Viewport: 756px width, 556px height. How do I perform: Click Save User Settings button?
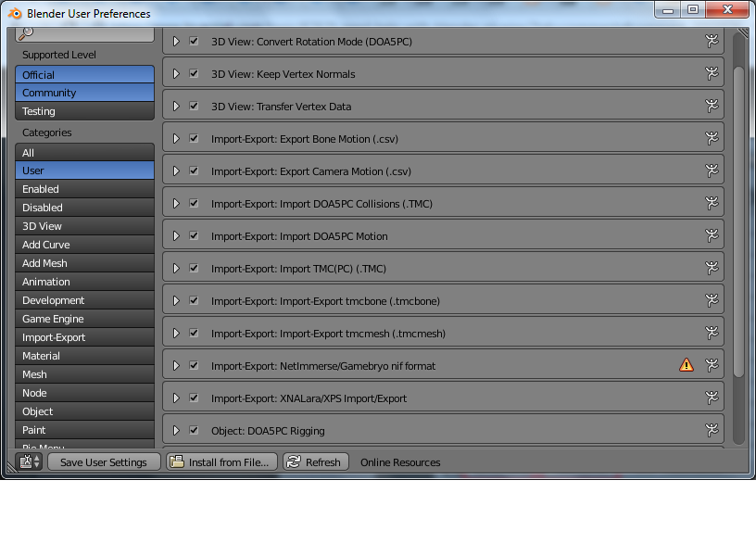104,462
